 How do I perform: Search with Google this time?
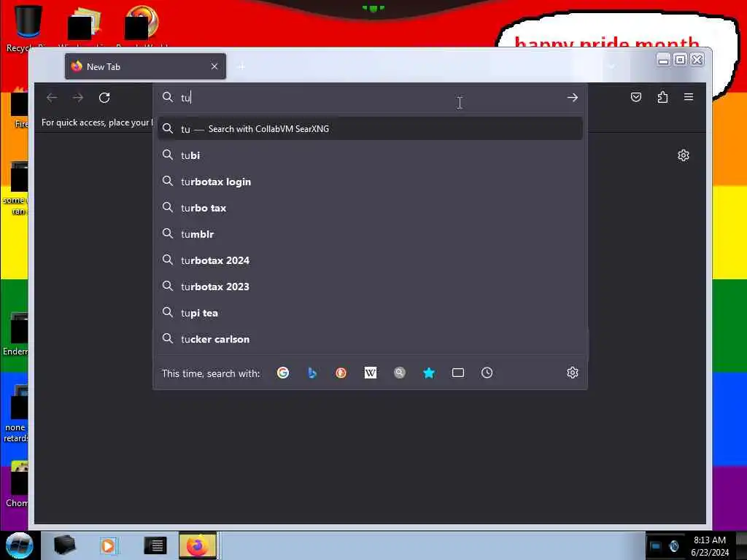[283, 373]
